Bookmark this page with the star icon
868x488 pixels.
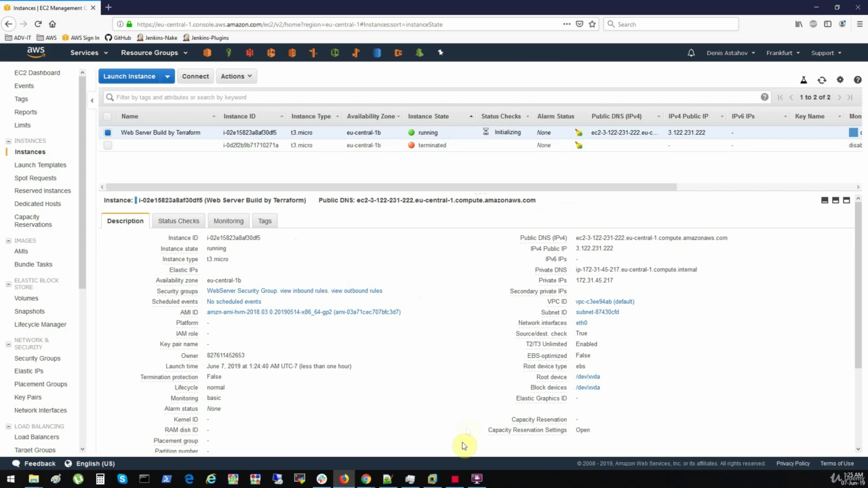point(592,24)
